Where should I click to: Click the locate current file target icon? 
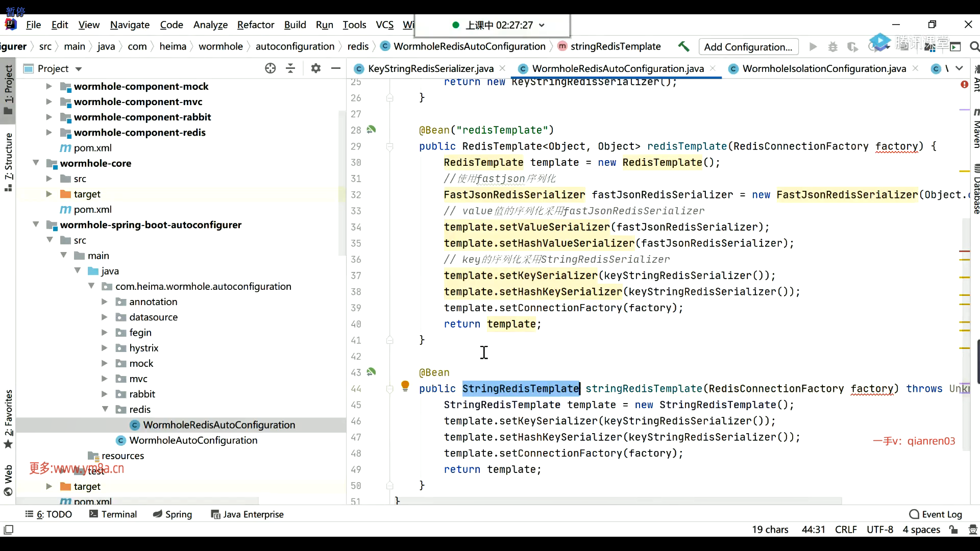270,68
